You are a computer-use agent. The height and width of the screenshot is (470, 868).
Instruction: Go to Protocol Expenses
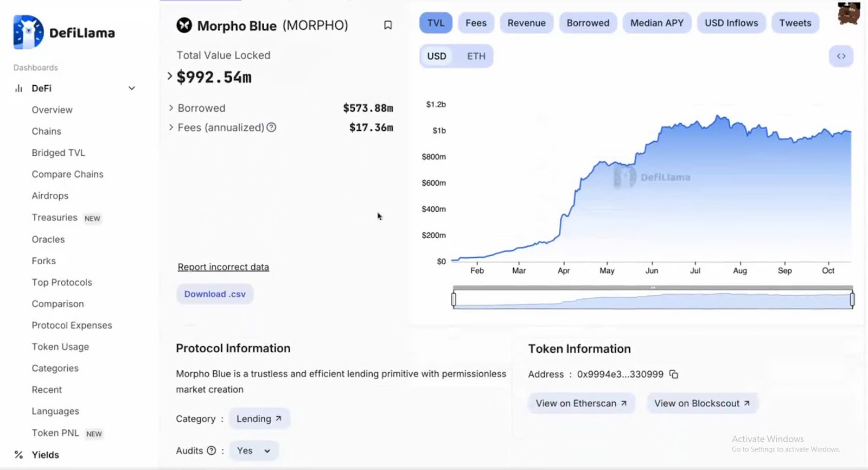pos(72,325)
